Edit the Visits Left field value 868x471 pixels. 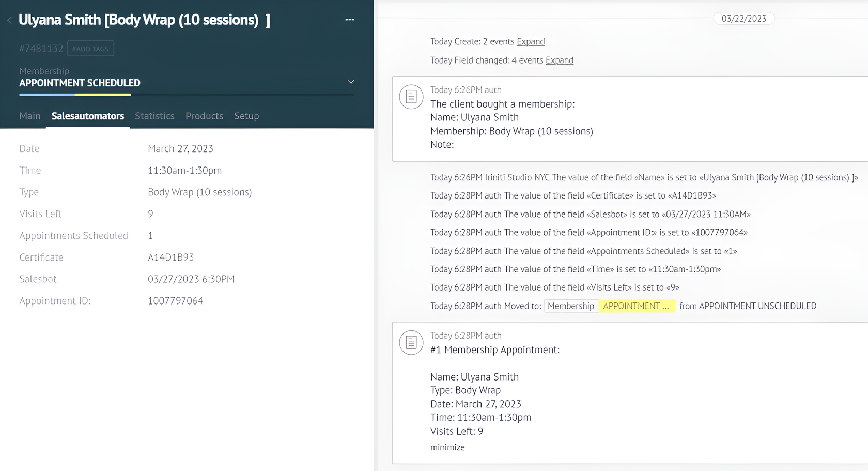(x=150, y=214)
